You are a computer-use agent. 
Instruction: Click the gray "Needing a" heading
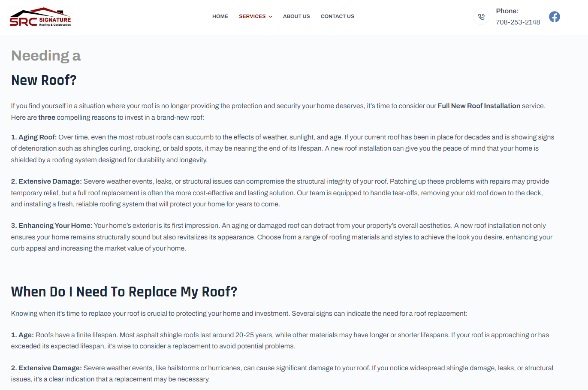[46, 56]
